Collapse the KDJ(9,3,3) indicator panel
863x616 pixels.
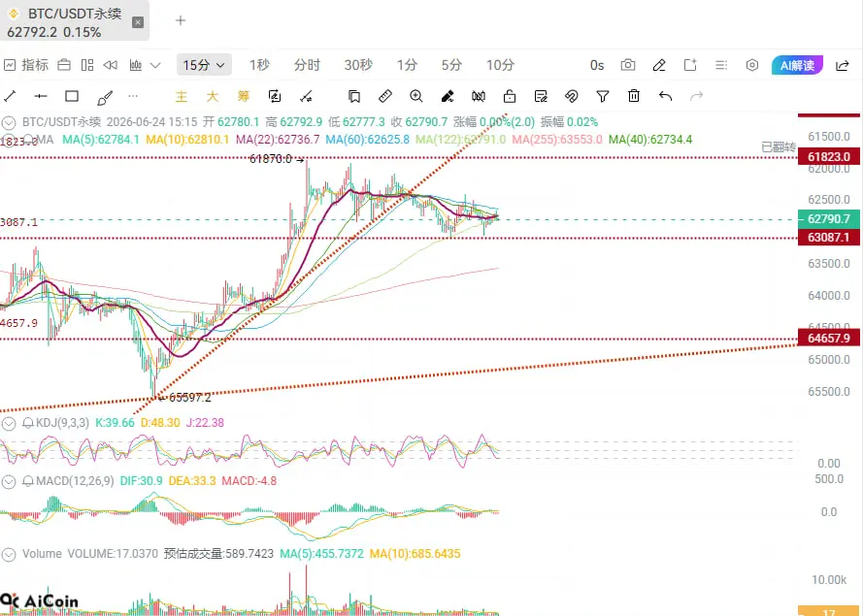(x=9, y=424)
